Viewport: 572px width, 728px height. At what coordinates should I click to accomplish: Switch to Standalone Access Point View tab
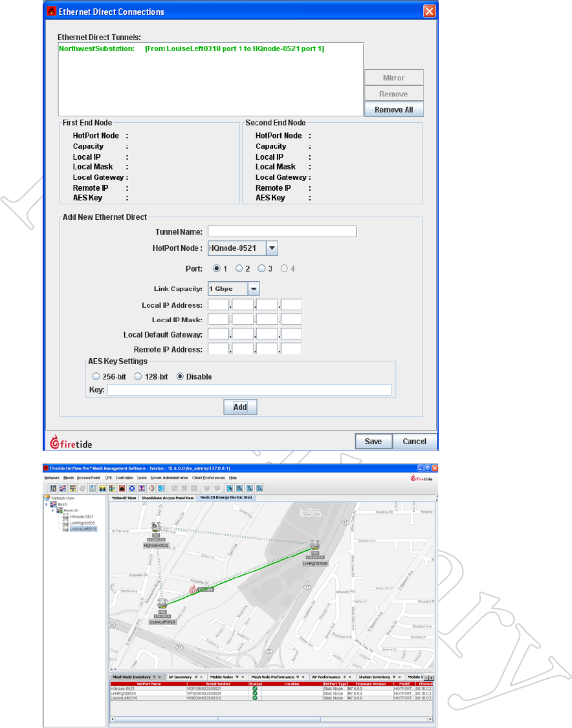[x=168, y=498]
